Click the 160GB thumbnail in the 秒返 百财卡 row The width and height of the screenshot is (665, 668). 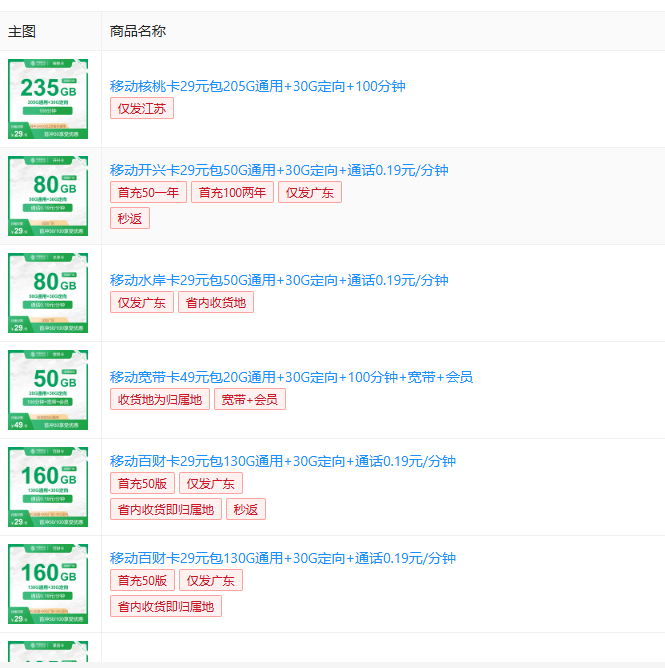48,487
